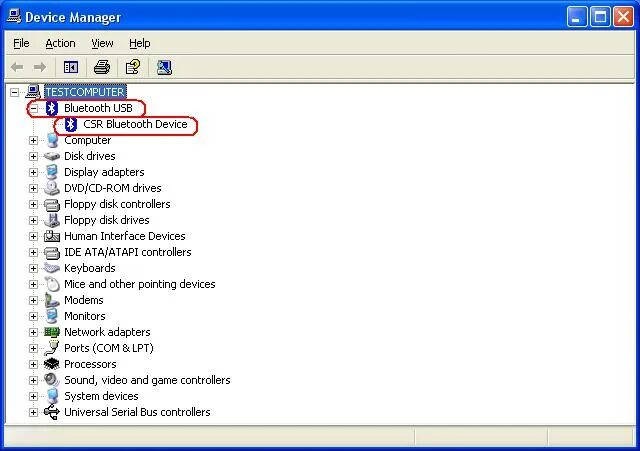Click the System devices icon
Viewport: 640px width, 451px height.
pos(51,396)
